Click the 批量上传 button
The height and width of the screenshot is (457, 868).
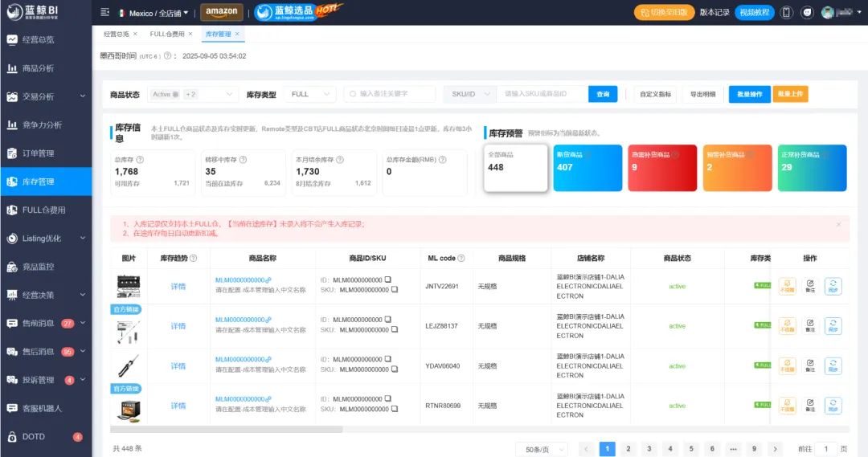click(x=790, y=95)
